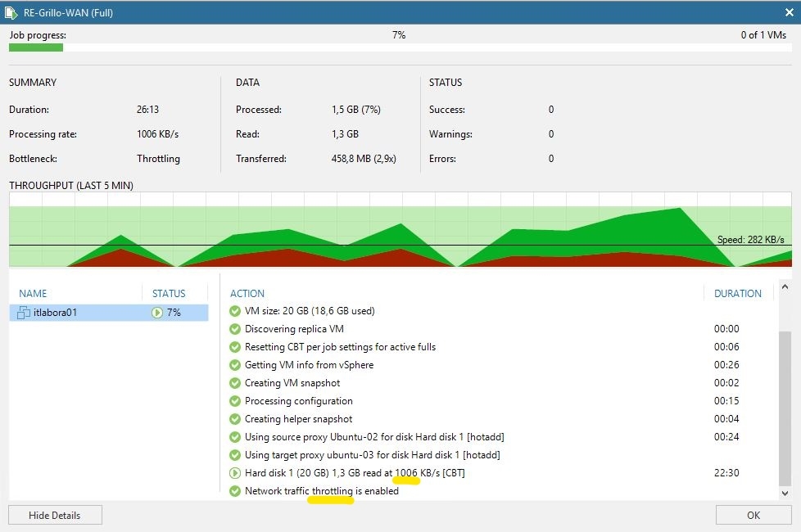Click the action log scrollbar thumb
Image resolution: width=801 pixels, height=532 pixels.
click(785, 408)
